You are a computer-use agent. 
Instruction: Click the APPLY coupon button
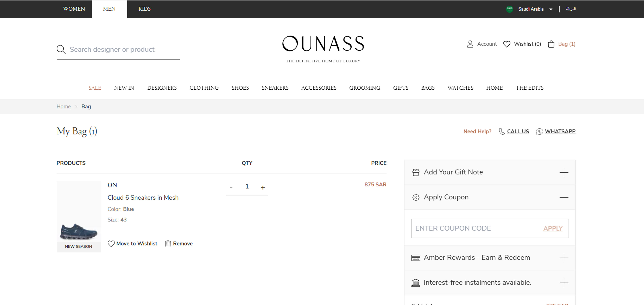pos(553,228)
